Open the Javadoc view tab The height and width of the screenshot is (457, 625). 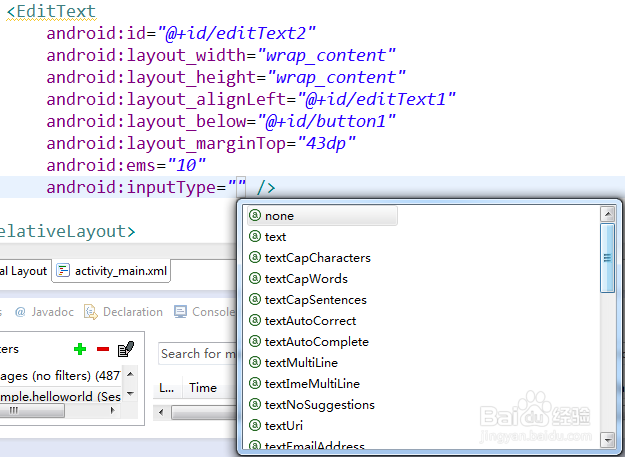[x=44, y=312]
